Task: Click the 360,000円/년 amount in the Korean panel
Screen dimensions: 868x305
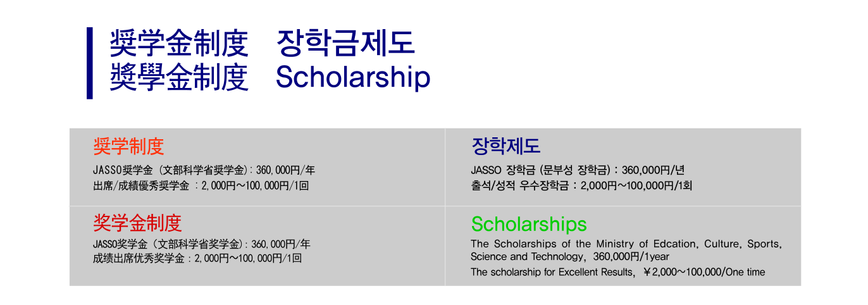Action: (654, 170)
